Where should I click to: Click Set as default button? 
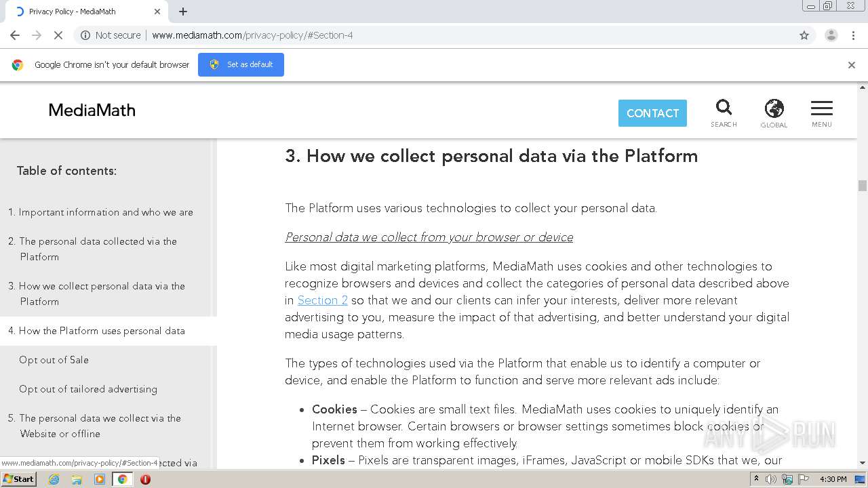241,64
